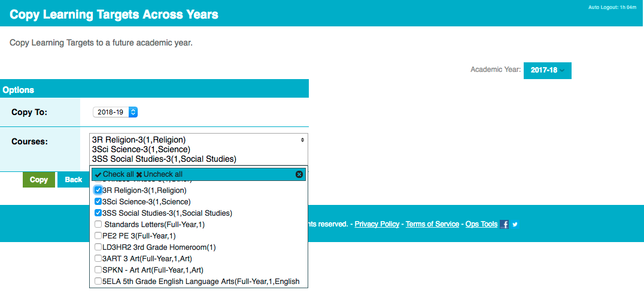Click the green Copy button
The width and height of the screenshot is (644, 293).
39,180
